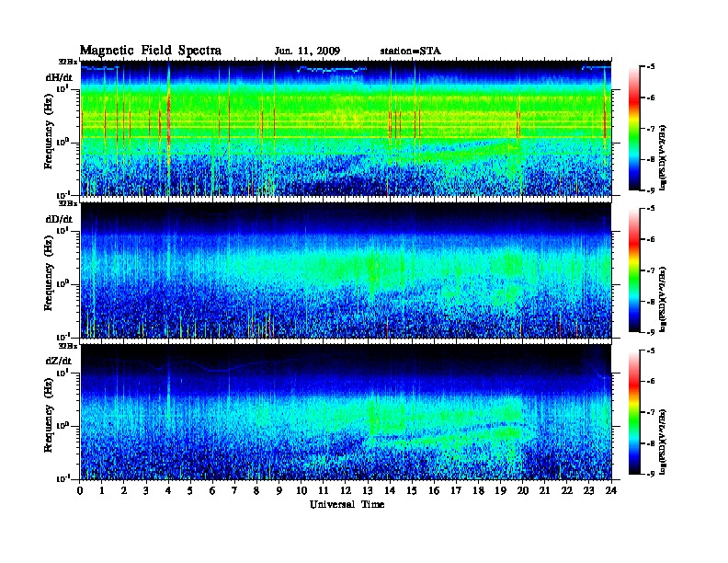
Task: Select the dH/dt panel label
Action: 59,76
